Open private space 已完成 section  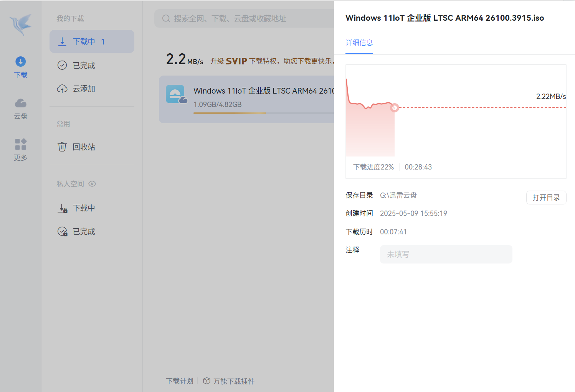(x=84, y=231)
